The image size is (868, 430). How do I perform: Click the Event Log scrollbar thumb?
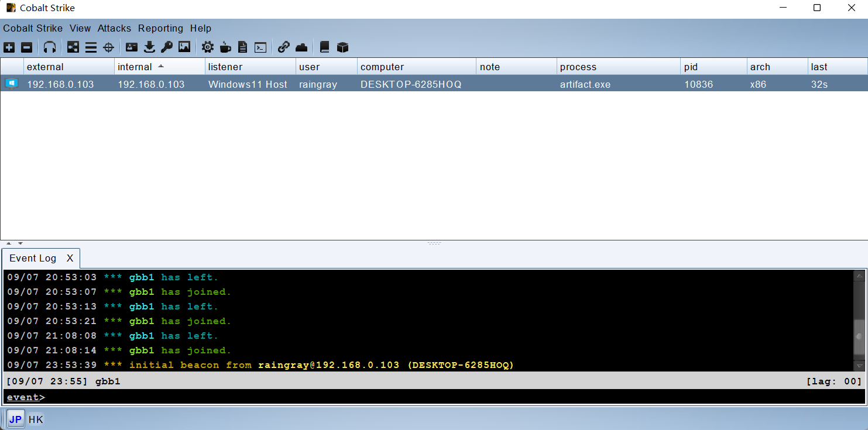859,336
